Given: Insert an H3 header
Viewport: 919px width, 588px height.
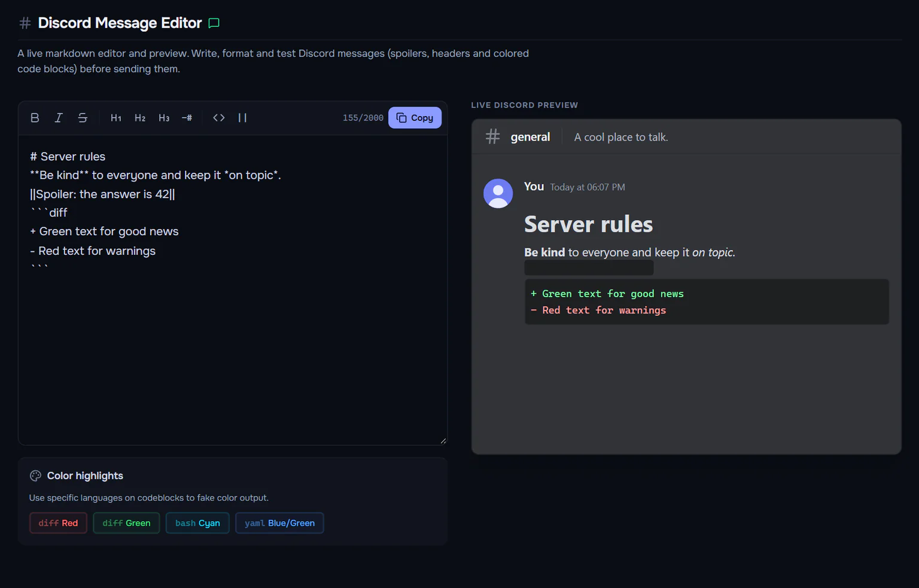Looking at the screenshot, I should 164,118.
